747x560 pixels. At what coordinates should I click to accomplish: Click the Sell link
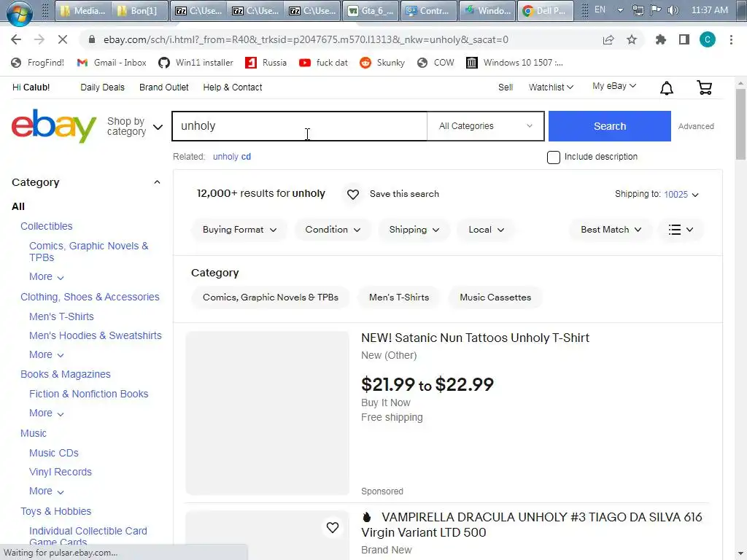tap(506, 87)
